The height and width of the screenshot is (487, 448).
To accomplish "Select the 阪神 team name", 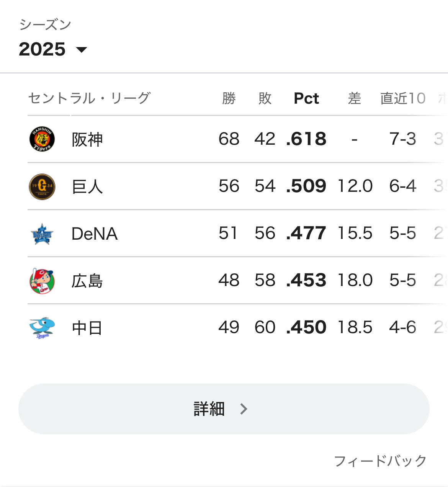I will [x=87, y=139].
